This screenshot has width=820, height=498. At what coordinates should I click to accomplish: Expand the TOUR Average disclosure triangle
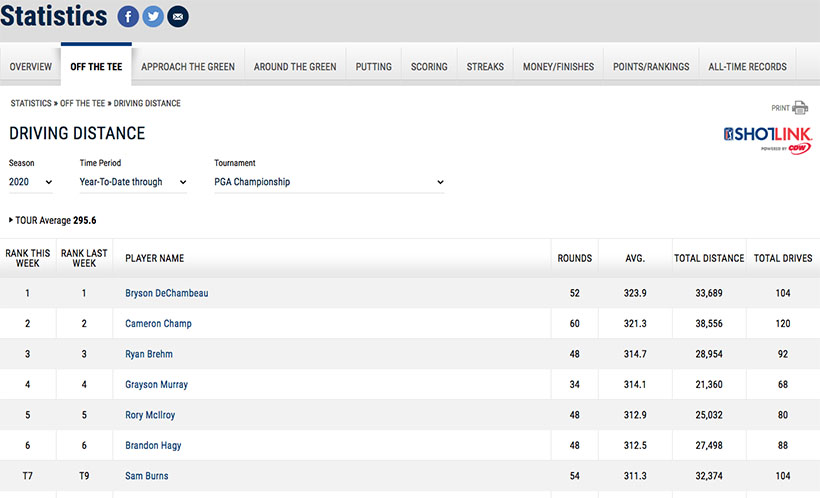[x=11, y=220]
